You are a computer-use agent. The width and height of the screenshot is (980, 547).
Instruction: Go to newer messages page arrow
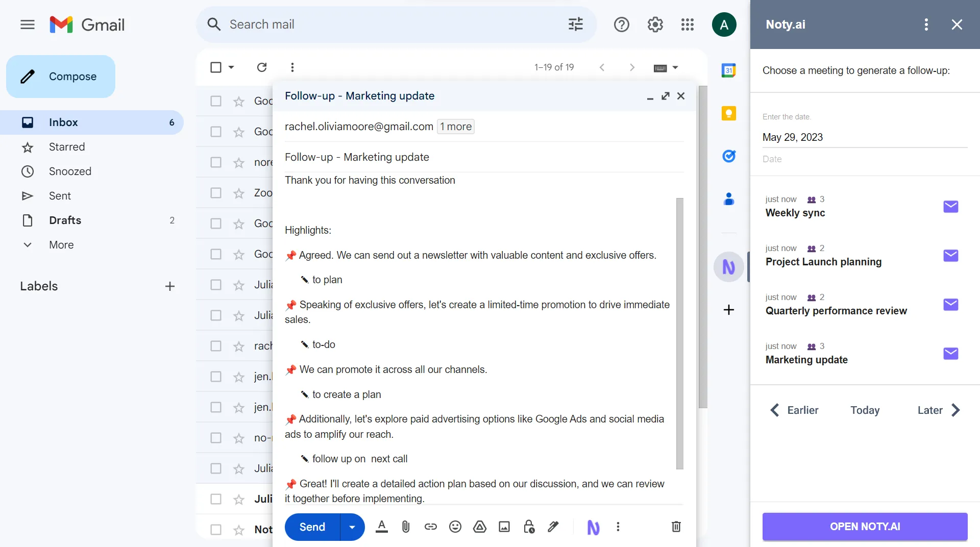602,67
